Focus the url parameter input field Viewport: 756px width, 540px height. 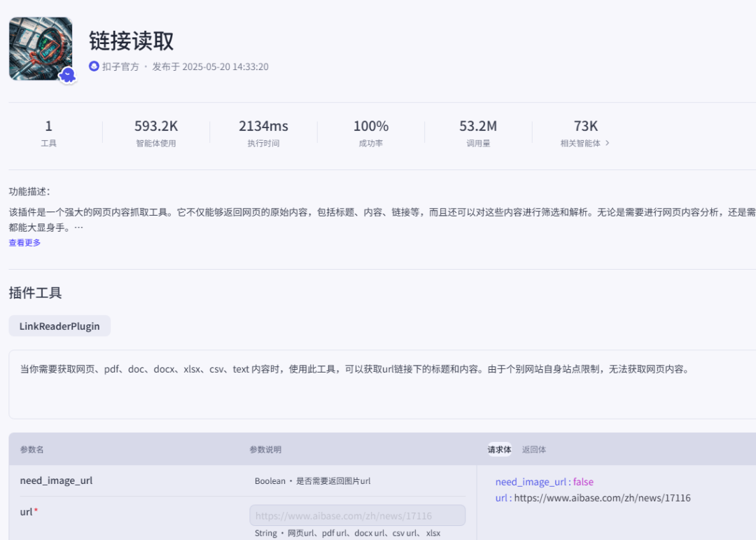[357, 515]
